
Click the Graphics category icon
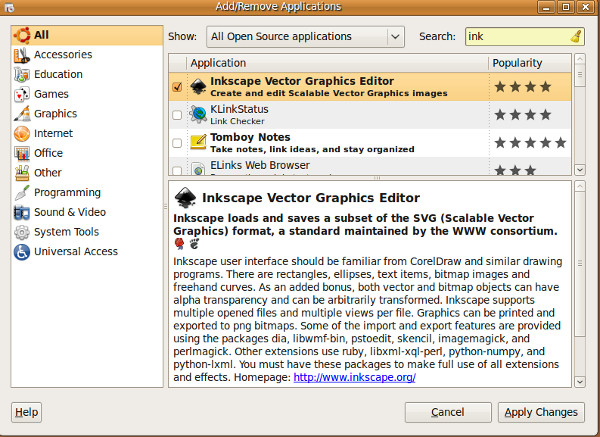(x=22, y=114)
